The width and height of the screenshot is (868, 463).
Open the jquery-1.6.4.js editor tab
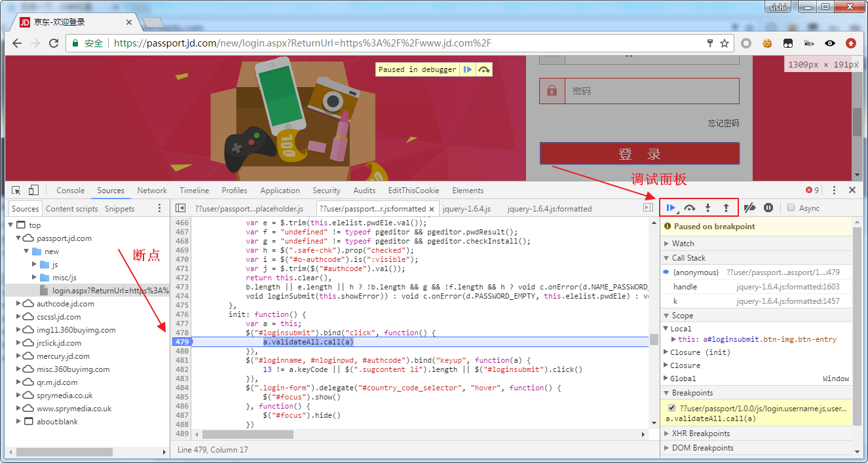pos(467,209)
